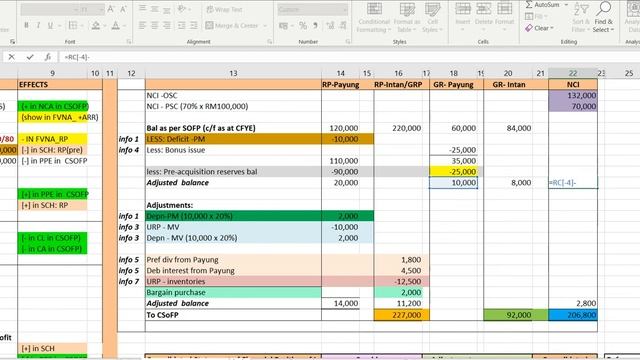
Task: Click Insert cells button
Action: click(463, 16)
